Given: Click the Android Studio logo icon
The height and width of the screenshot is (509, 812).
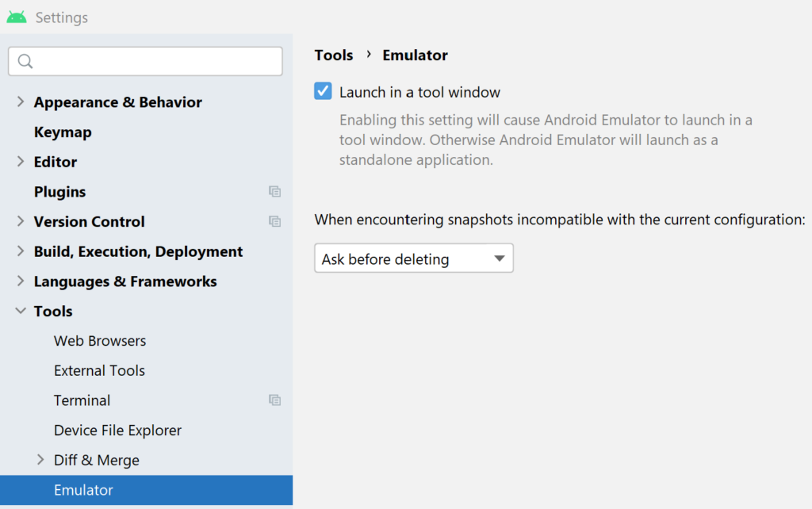Looking at the screenshot, I should tap(17, 17).
